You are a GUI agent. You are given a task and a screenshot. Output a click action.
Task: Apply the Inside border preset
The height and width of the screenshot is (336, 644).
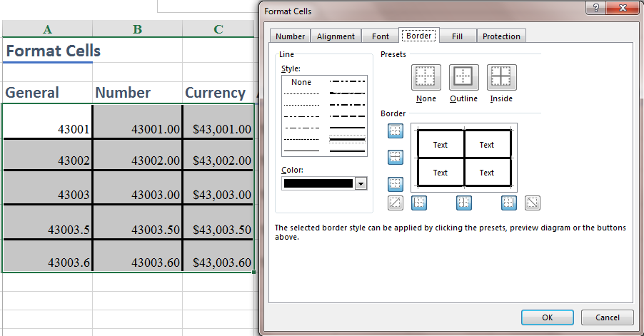pos(501,77)
